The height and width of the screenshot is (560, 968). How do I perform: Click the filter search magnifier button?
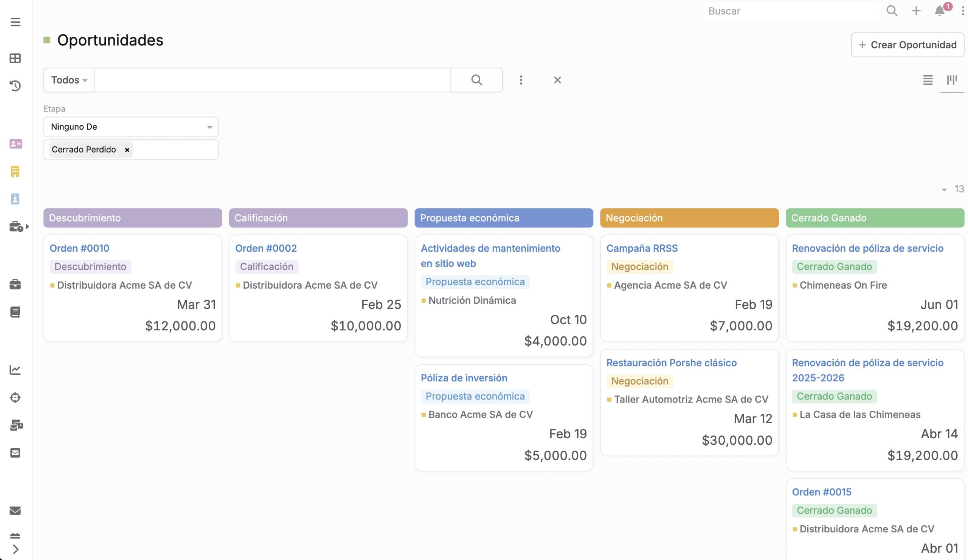coord(476,80)
